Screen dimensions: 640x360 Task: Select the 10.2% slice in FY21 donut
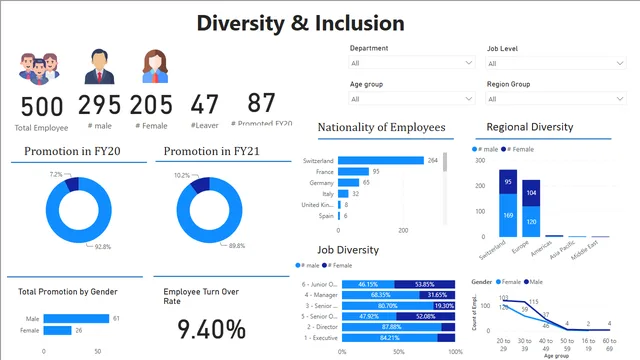(201, 185)
